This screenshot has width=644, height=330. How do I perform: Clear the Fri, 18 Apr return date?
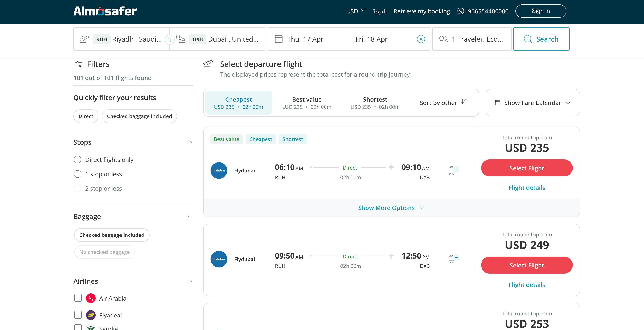pyautogui.click(x=421, y=39)
